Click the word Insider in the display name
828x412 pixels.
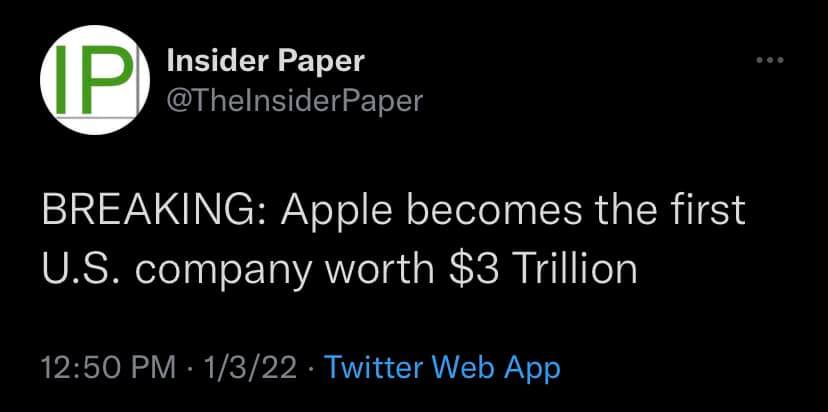coord(211,61)
